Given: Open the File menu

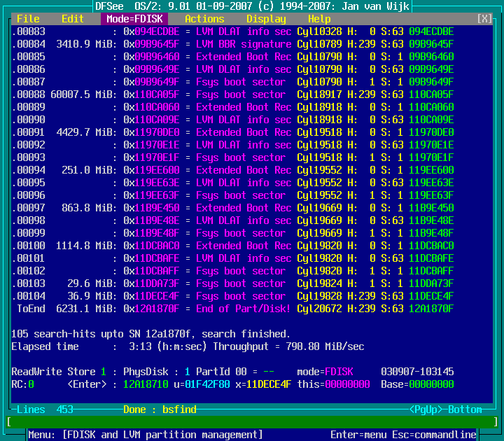Looking at the screenshot, I should (28, 19).
